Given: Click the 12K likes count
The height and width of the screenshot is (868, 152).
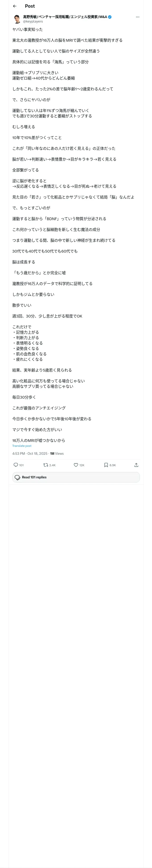Looking at the screenshot, I should pyautogui.click(x=82, y=465).
